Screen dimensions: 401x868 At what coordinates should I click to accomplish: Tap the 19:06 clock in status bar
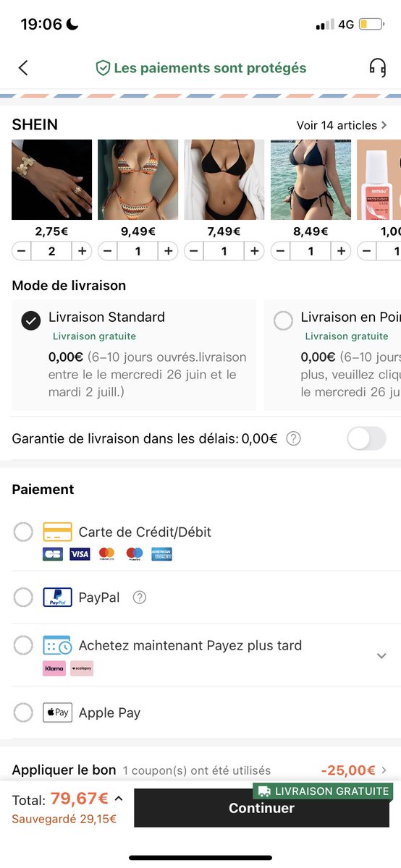(41, 25)
